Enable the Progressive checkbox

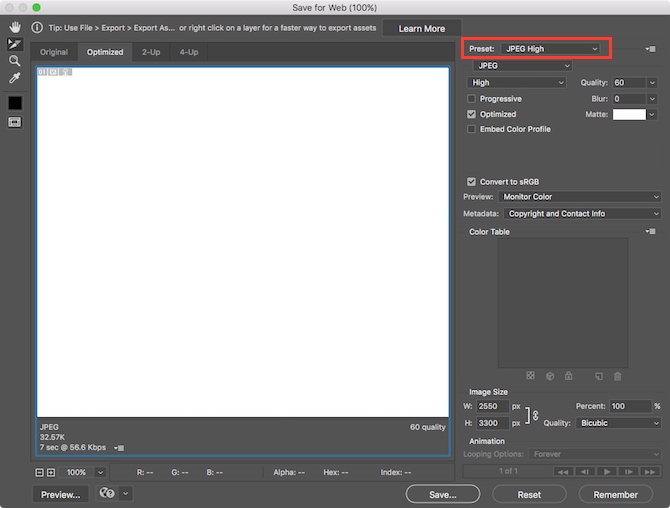[471, 99]
